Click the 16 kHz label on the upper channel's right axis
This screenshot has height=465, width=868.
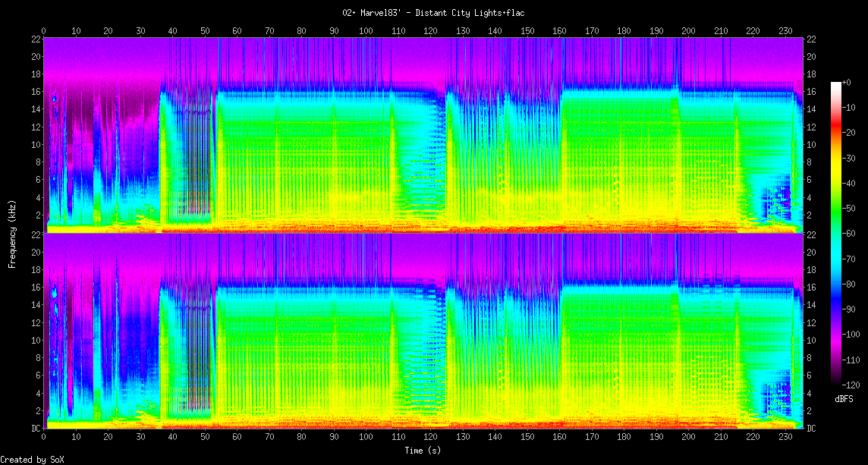pos(810,92)
